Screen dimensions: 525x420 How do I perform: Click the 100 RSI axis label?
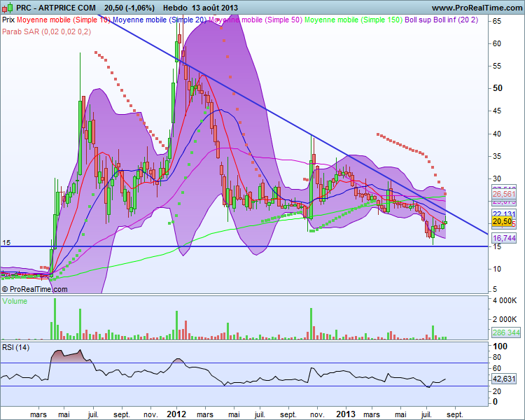point(500,346)
